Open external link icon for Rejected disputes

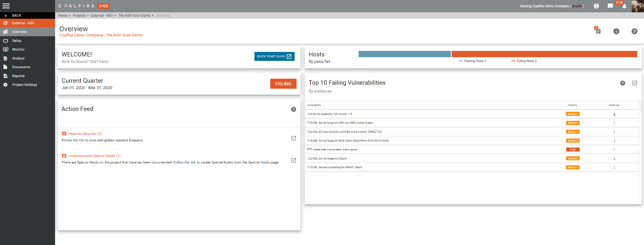pyautogui.click(x=293, y=138)
